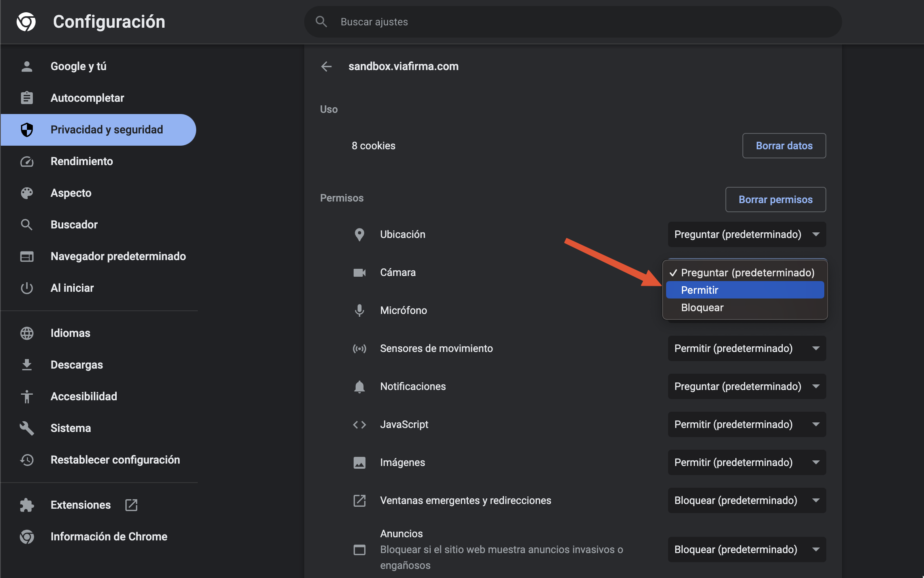Choose Permitir for the camera permission
924x578 pixels.
[745, 290]
